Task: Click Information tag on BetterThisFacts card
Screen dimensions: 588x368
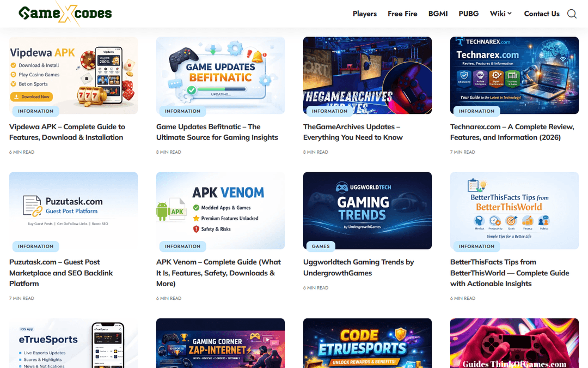Action: (476, 246)
